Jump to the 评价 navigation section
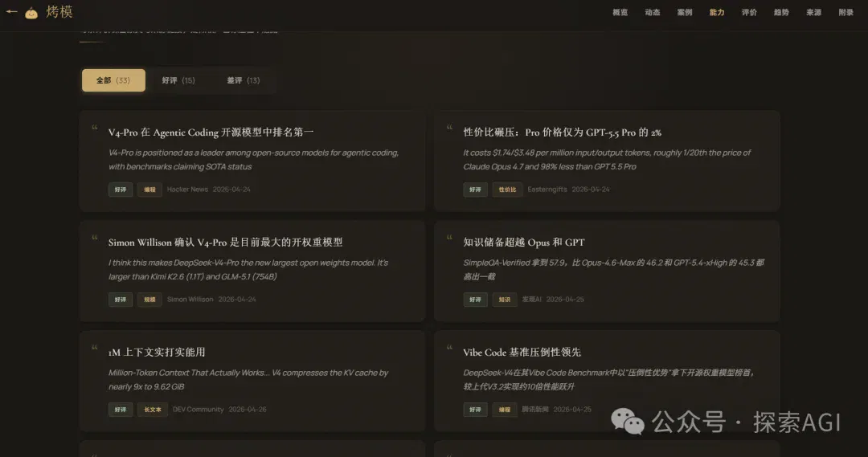 click(x=749, y=12)
